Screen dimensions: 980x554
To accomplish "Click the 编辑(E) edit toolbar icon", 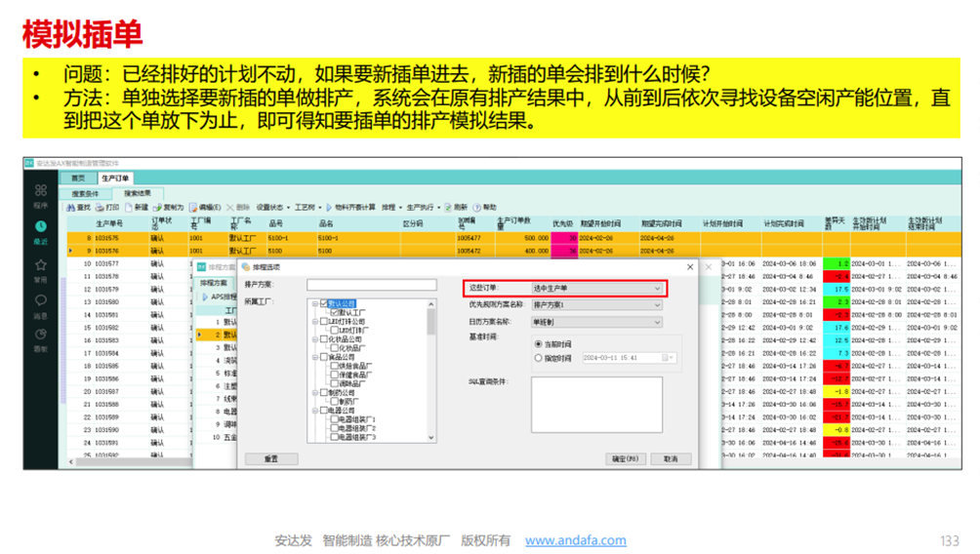I will click(x=193, y=208).
